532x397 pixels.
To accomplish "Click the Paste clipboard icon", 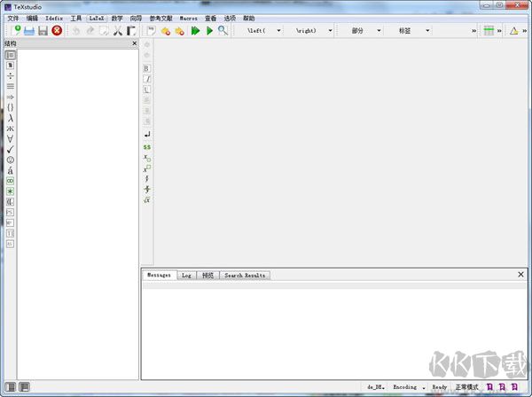I will (131, 31).
